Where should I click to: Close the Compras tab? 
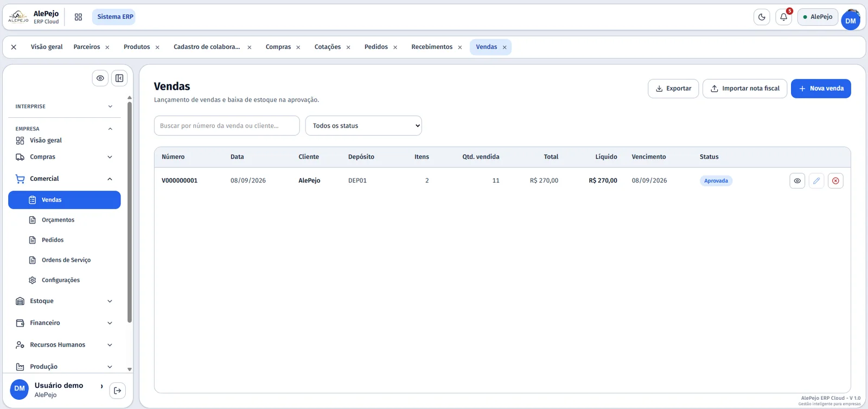(298, 47)
